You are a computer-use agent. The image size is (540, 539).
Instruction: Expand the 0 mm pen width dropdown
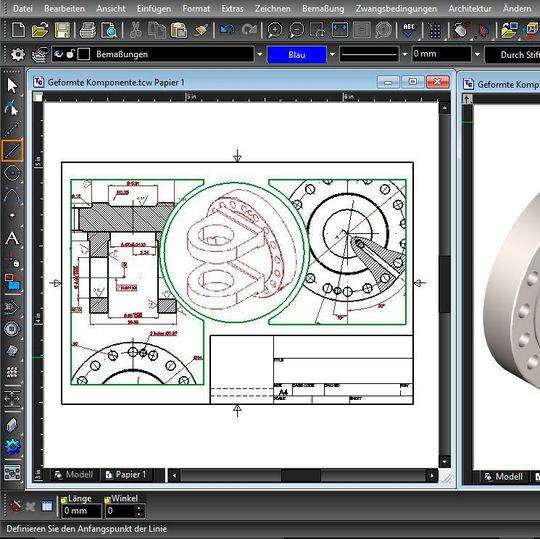(x=477, y=54)
